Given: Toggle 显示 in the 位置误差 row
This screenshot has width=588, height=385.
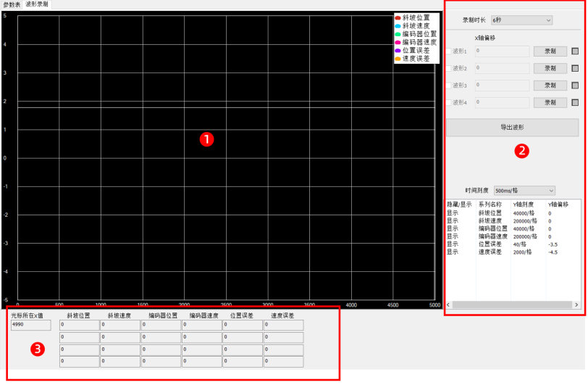Looking at the screenshot, I should coord(453,244).
